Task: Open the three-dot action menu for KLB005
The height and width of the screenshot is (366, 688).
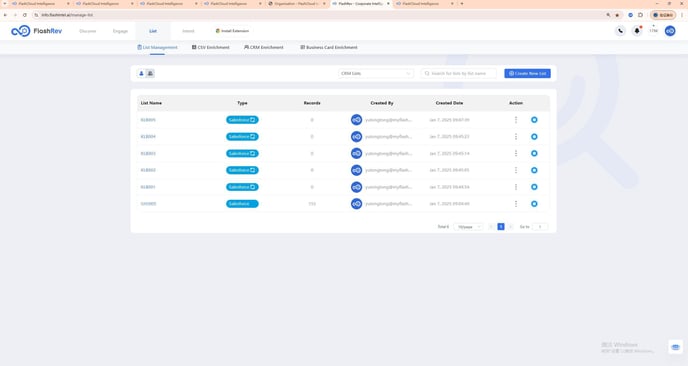Action: click(516, 120)
